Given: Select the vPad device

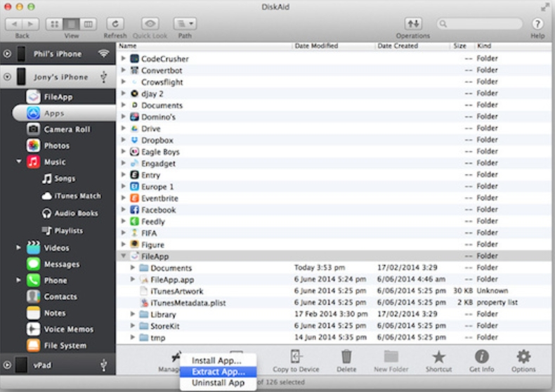Looking at the screenshot, I should coord(58,365).
